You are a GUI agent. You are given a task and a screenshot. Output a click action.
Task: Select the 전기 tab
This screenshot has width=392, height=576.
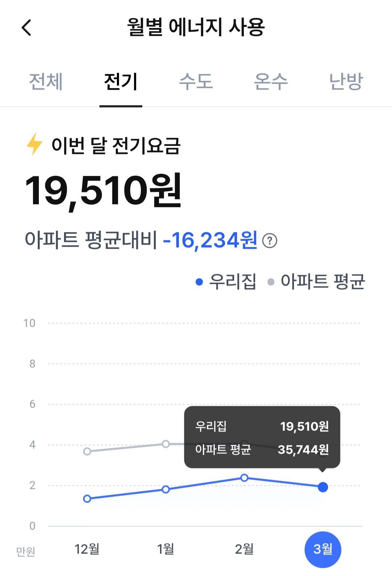121,81
